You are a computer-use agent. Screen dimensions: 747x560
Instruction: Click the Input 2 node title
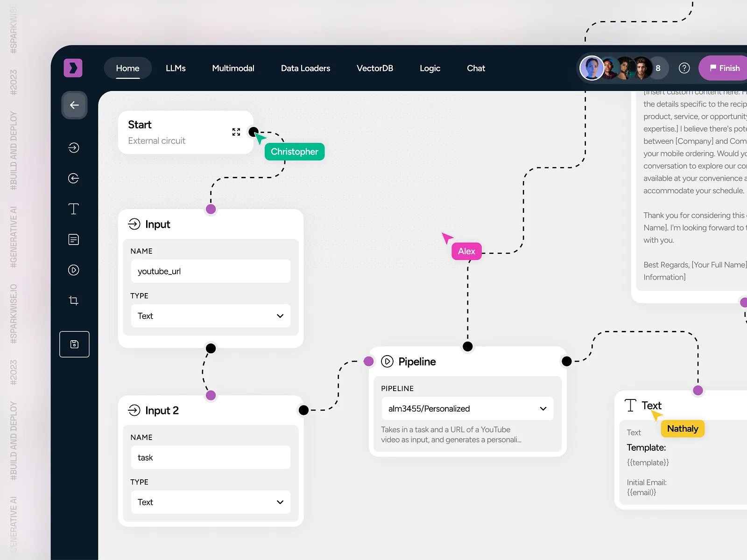pyautogui.click(x=162, y=411)
